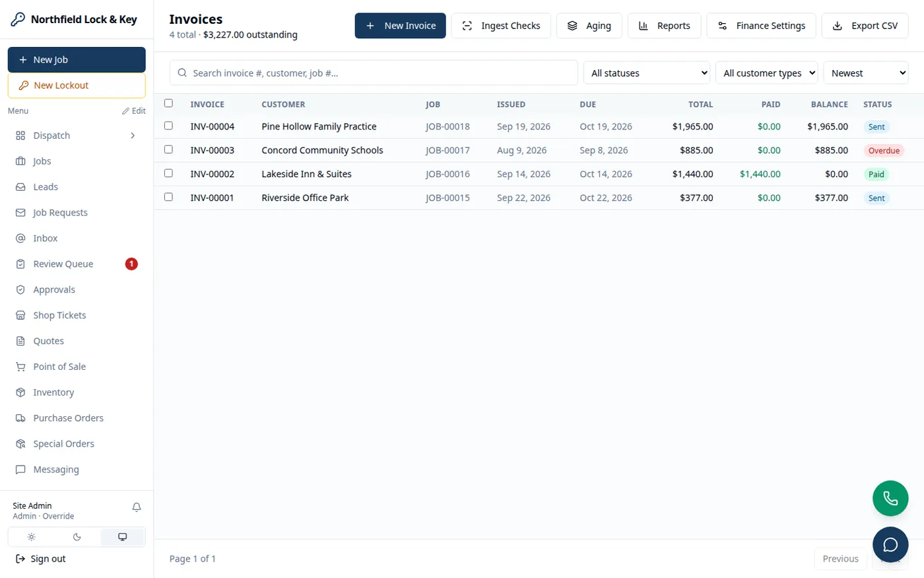Screen dimensions: 924x578
Task: Switch to dark theme moon icon
Action: point(77,537)
